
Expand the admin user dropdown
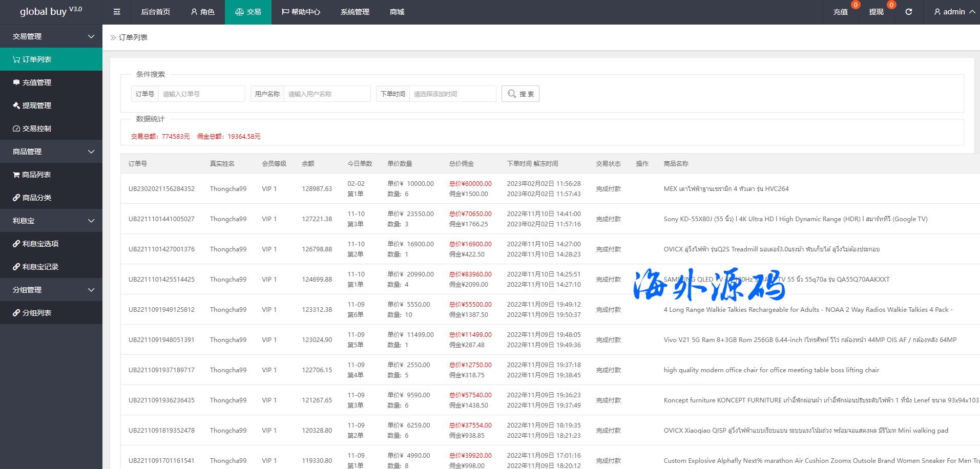[x=954, y=12]
